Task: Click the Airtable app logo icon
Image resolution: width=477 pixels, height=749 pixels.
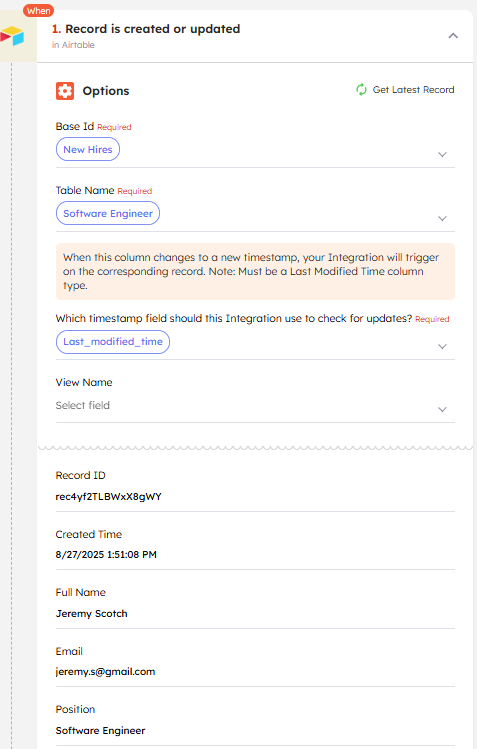Action: [x=12, y=36]
